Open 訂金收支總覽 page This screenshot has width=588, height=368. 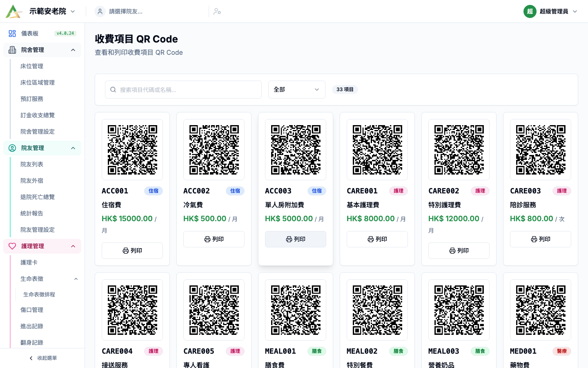tap(38, 115)
